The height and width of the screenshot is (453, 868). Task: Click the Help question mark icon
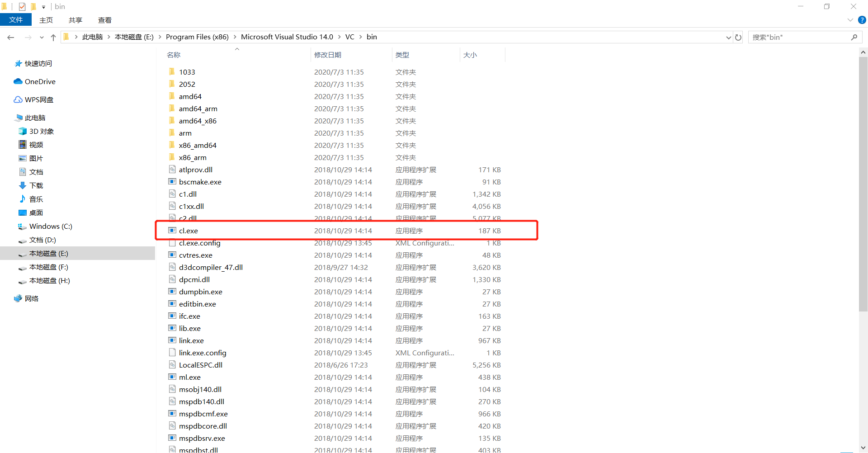pyautogui.click(x=862, y=20)
